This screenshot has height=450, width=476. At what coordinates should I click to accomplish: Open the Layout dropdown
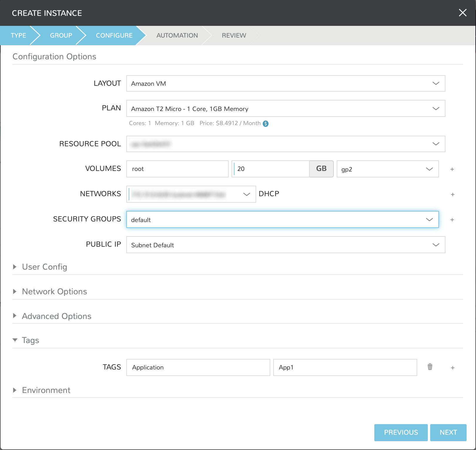tap(286, 83)
